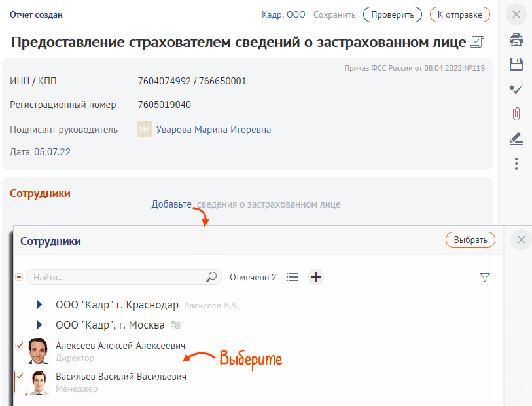Add new employee with plus button
The height and width of the screenshot is (406, 532).
[x=316, y=277]
